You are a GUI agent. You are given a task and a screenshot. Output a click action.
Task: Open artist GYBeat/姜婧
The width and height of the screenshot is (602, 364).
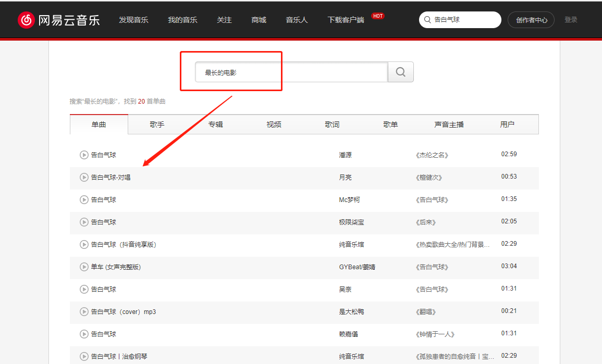(357, 267)
